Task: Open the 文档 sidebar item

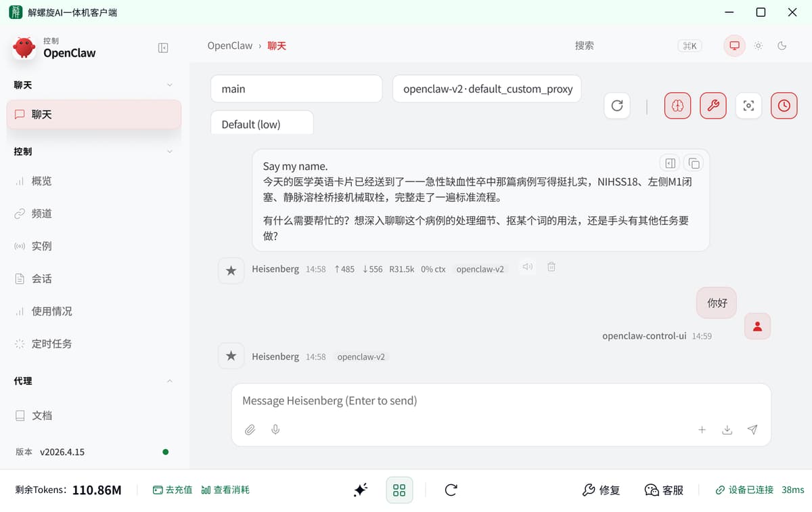Action: (x=94, y=415)
